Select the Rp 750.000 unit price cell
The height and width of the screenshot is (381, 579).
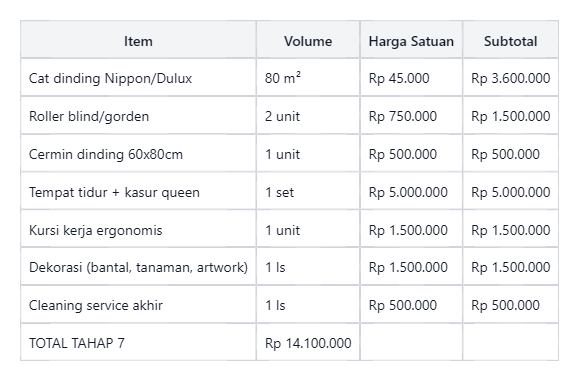click(411, 116)
